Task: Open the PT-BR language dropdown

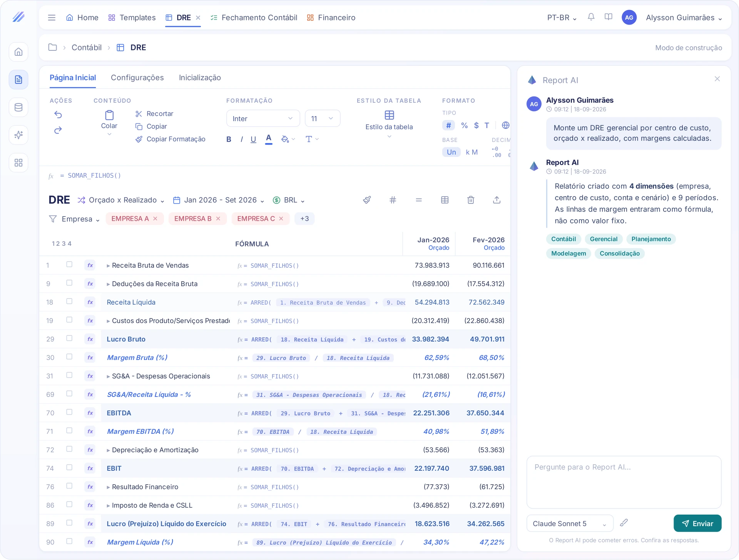Action: [562, 18]
